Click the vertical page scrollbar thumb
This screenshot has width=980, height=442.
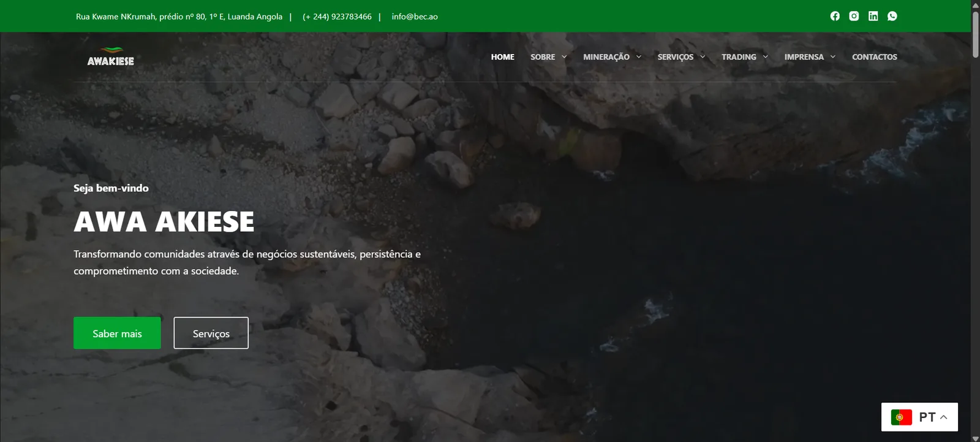(975, 29)
